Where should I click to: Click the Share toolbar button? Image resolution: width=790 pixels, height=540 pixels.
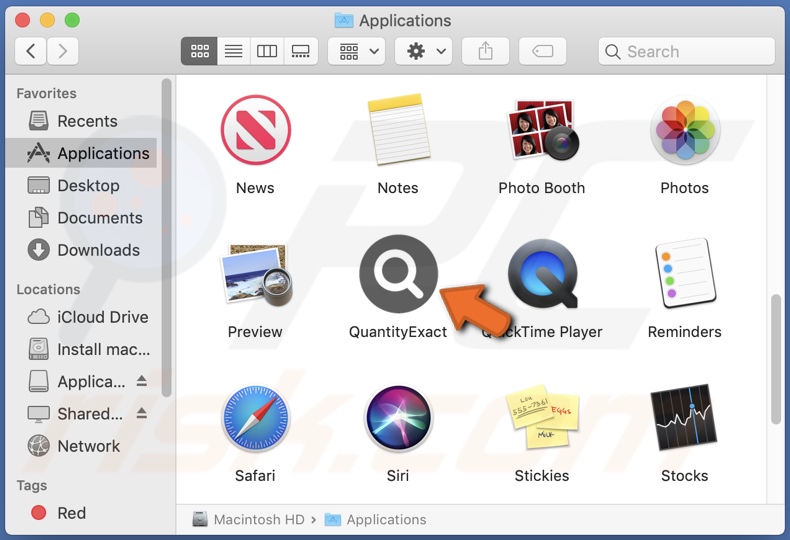coord(485,51)
